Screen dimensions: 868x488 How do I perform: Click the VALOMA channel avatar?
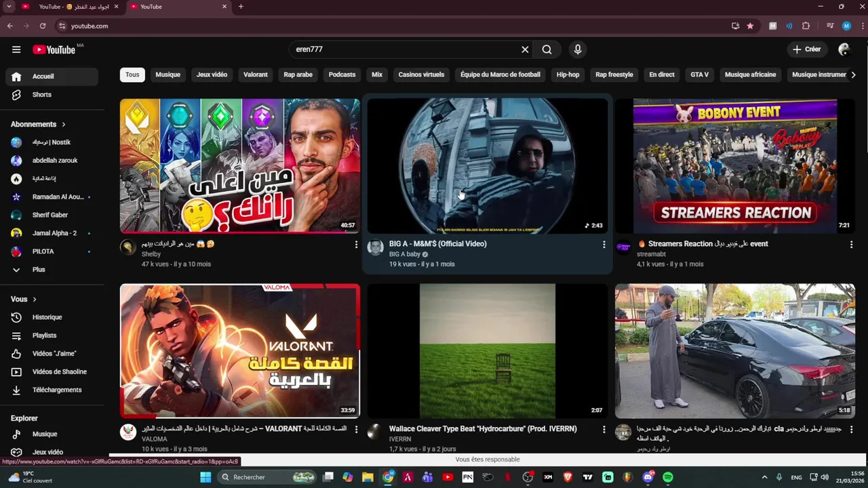(x=128, y=432)
